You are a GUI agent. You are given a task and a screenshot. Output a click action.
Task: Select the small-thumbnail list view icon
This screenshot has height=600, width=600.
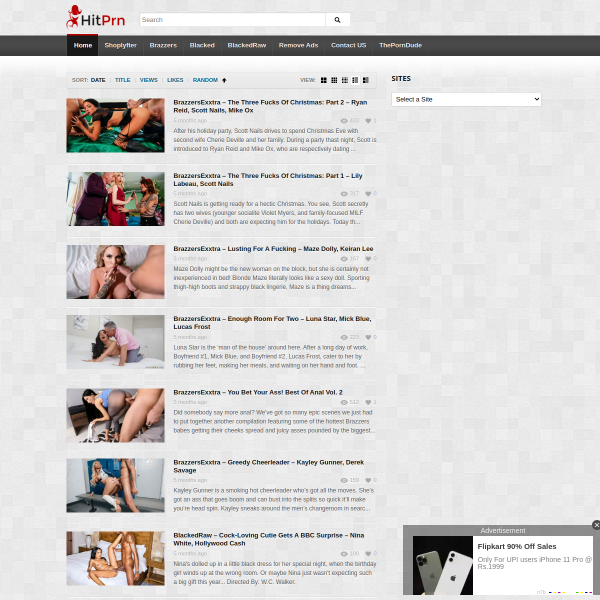(355, 80)
